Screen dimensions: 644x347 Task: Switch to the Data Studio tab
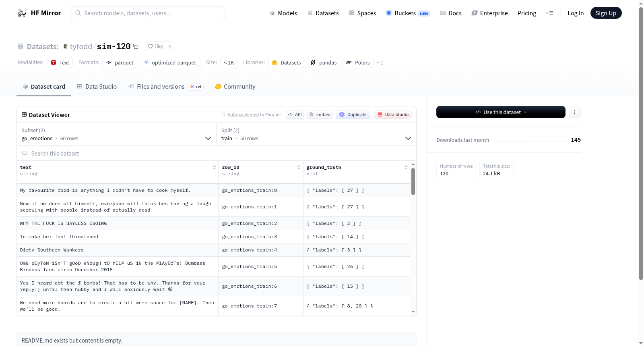click(97, 87)
